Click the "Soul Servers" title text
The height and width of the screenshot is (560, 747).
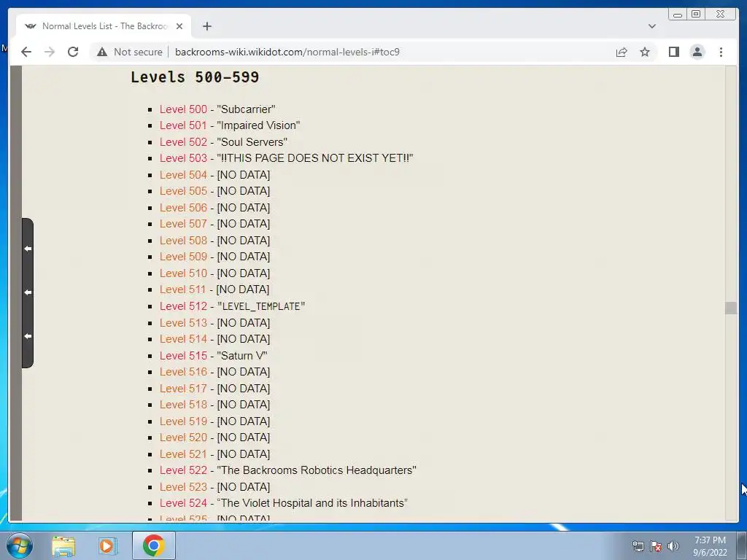click(252, 142)
